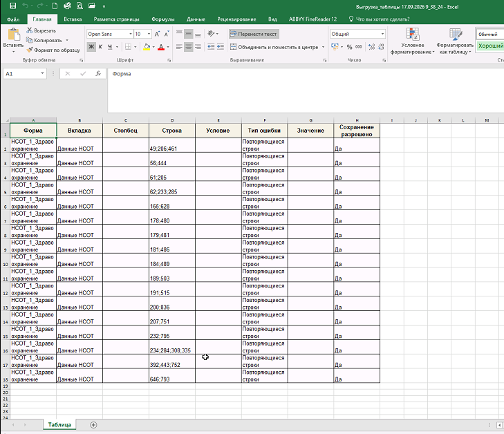The height and width of the screenshot is (434, 504).
Task: Toggle the Wrap Text button
Action: click(254, 34)
